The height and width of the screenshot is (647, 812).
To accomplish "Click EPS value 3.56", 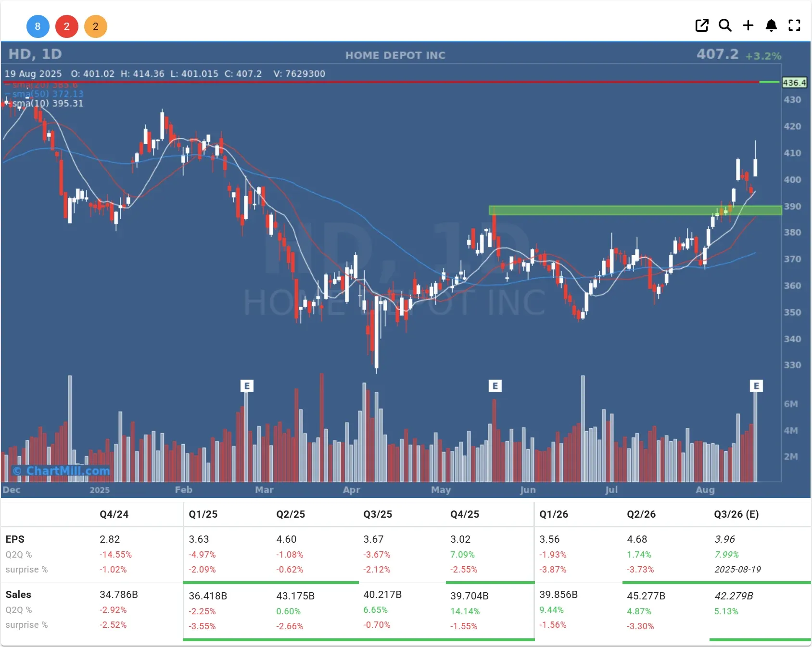I will [549, 539].
